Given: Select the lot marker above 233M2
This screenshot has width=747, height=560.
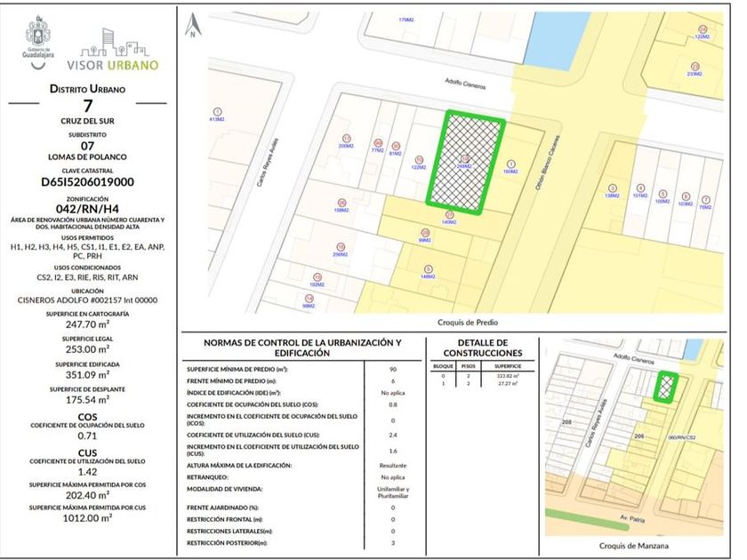Looking at the screenshot, I should tap(695, 67).
